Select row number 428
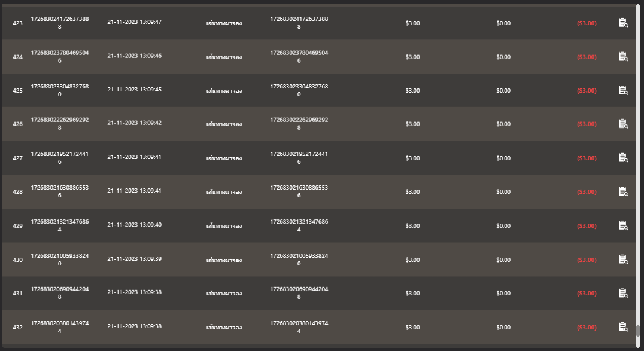The width and height of the screenshot is (644, 351). 19,191
